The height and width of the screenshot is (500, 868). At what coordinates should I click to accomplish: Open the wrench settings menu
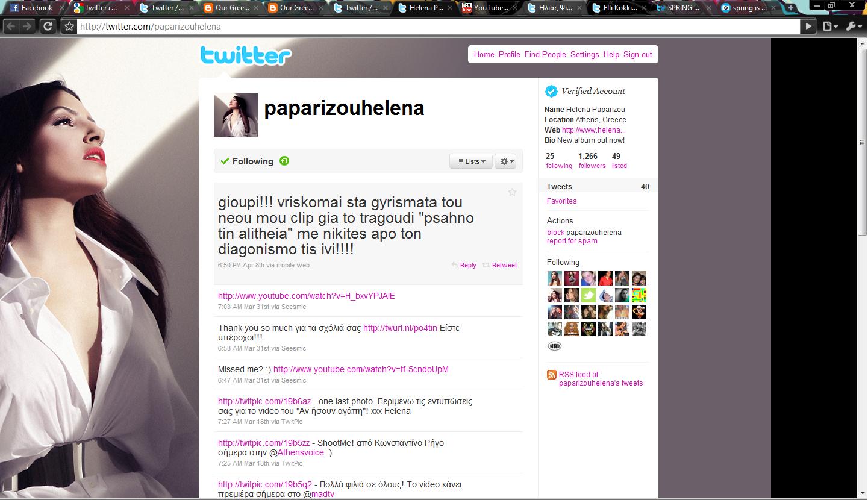(854, 27)
